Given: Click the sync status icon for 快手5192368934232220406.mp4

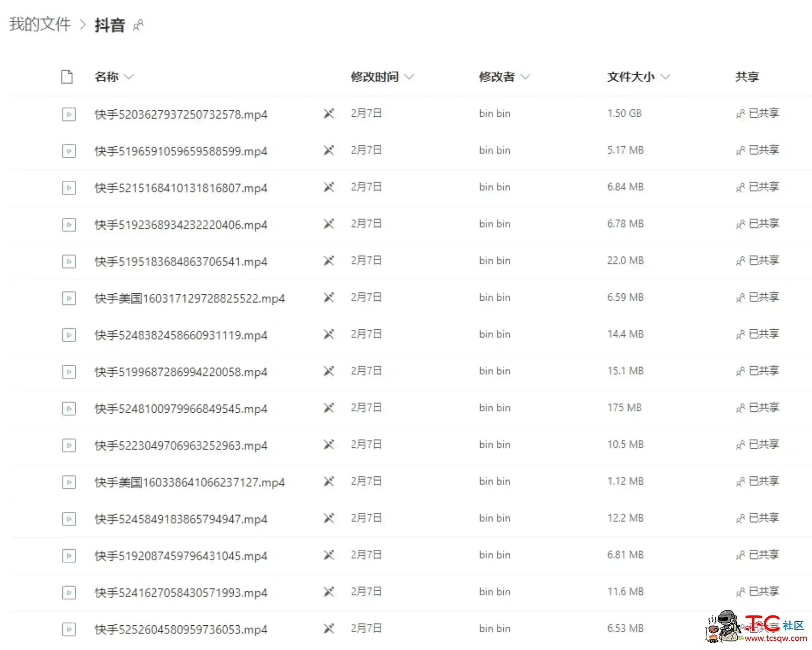Looking at the screenshot, I should pos(329,224).
